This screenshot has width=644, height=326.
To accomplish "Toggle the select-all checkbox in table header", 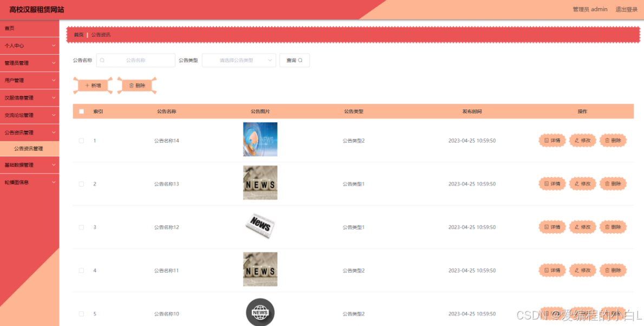I will (x=81, y=111).
